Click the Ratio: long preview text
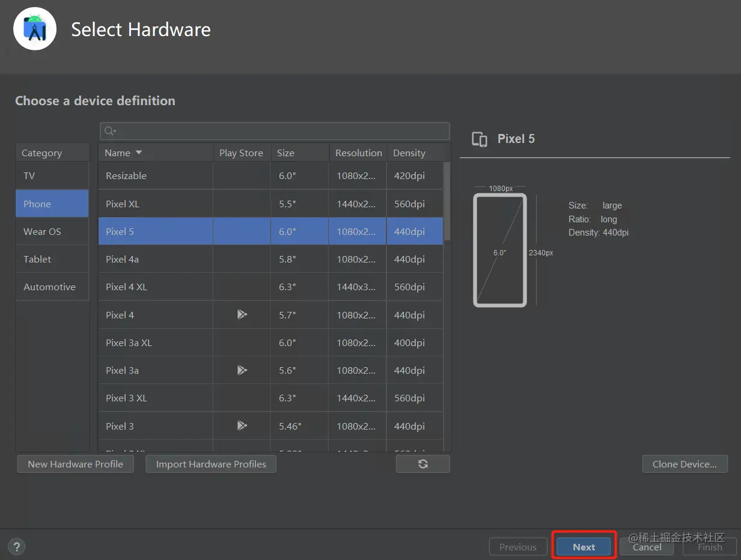 point(593,219)
